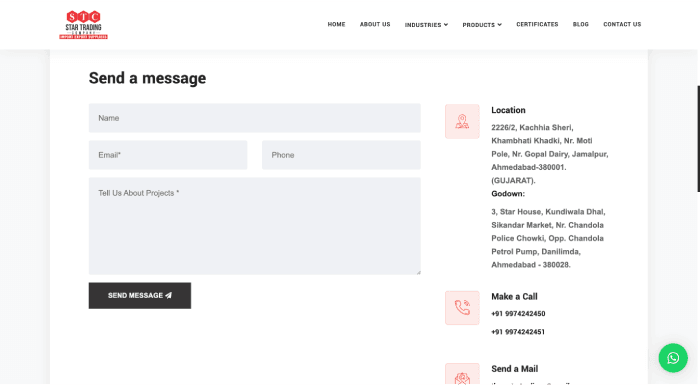Click the Make a Call phone icon
The height and width of the screenshot is (386, 700).
[462, 308]
